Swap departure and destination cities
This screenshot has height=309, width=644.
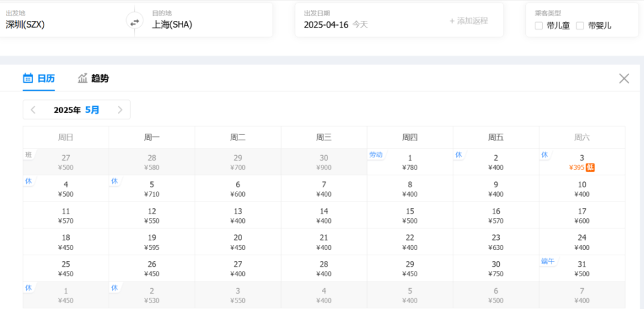(135, 21)
